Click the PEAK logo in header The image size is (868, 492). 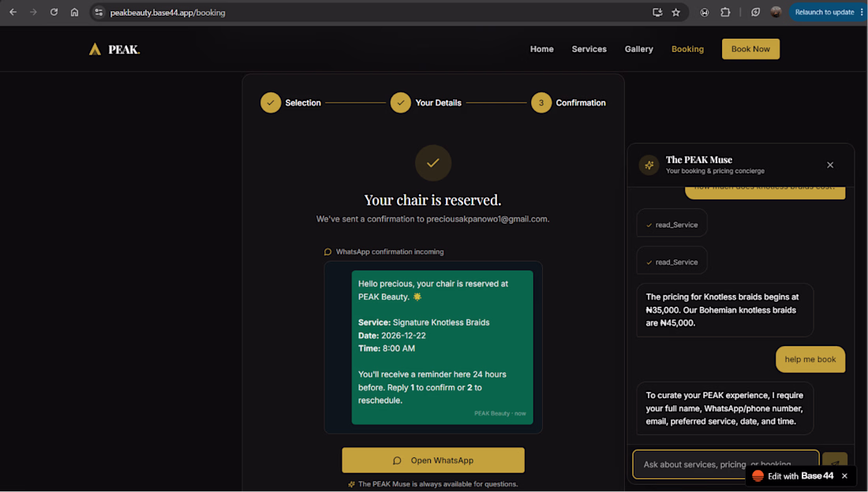114,49
